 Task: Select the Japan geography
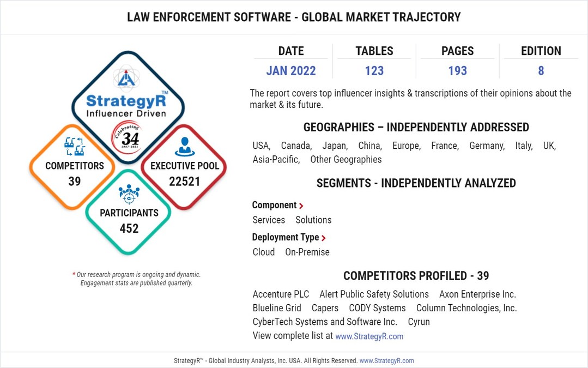[335, 146]
